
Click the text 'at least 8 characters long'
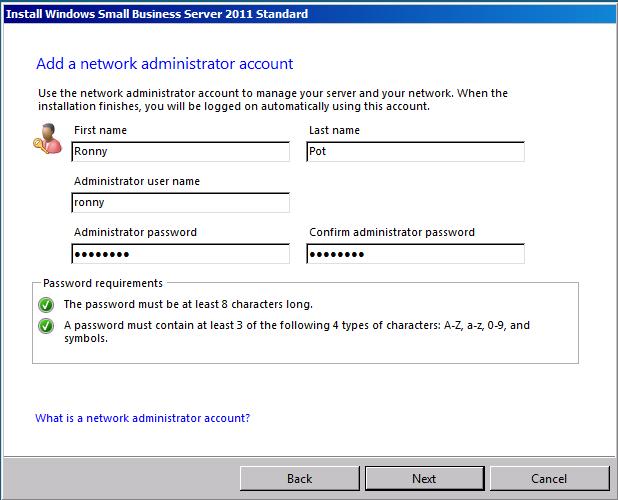click(x=247, y=305)
